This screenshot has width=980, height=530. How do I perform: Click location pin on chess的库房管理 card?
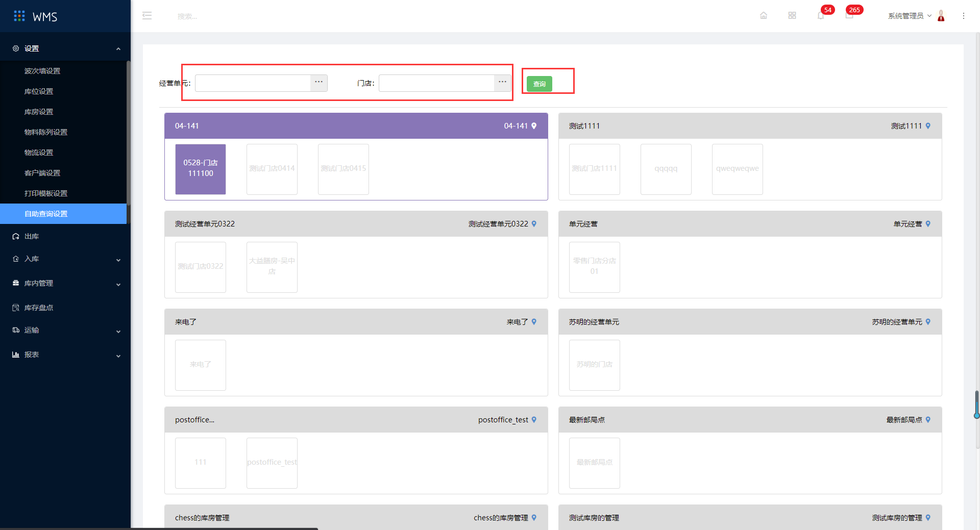pos(534,518)
